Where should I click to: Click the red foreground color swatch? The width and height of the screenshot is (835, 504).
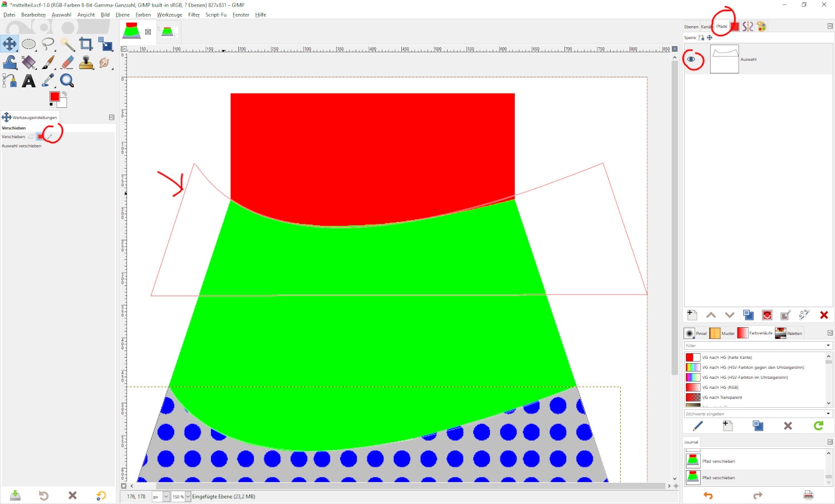55,97
